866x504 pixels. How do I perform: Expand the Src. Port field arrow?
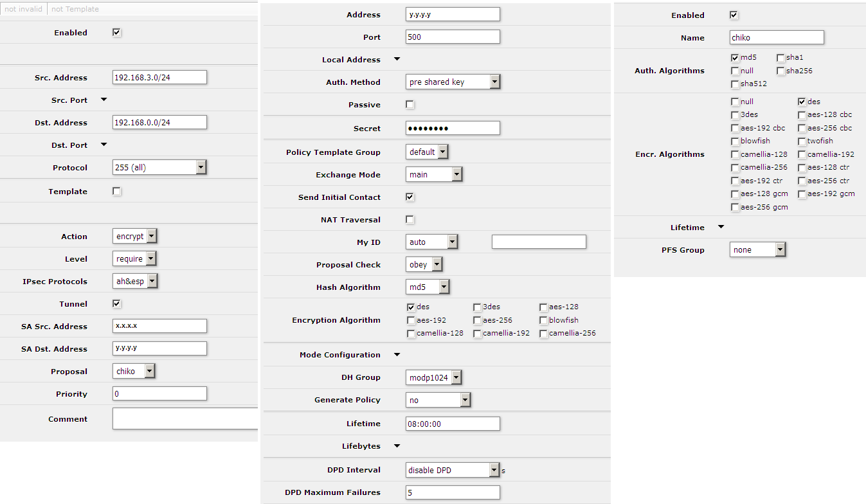pos(104,100)
